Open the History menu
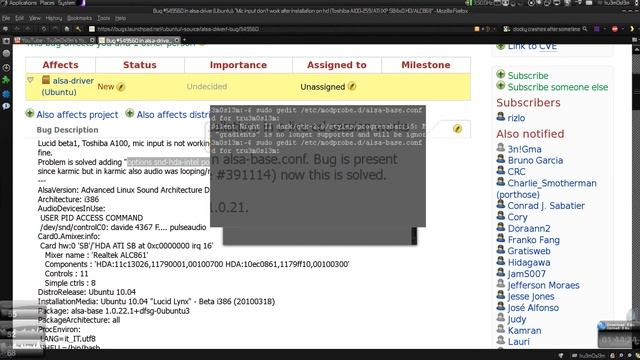This screenshot has height=360, width=640. pos(54,18)
